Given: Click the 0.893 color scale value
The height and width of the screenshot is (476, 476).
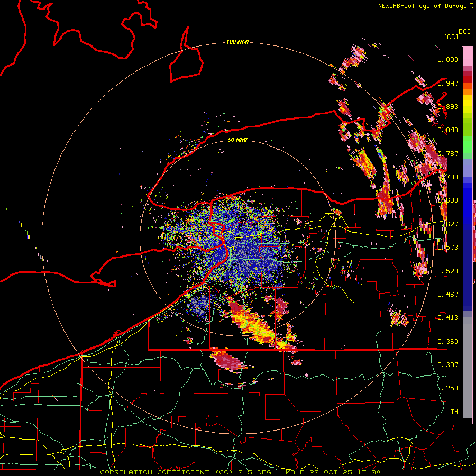Looking at the screenshot, I should click(448, 106).
